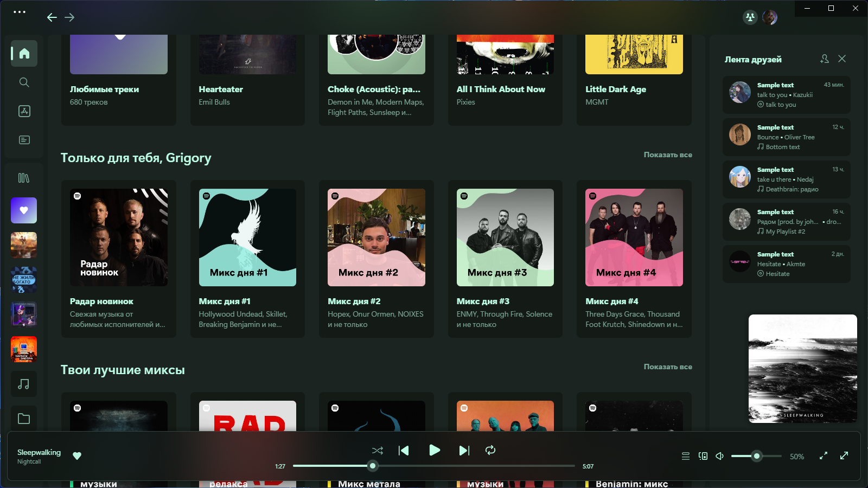The height and width of the screenshot is (488, 868).
Task: Click the Sleepwalking large album cover
Action: click(x=803, y=369)
